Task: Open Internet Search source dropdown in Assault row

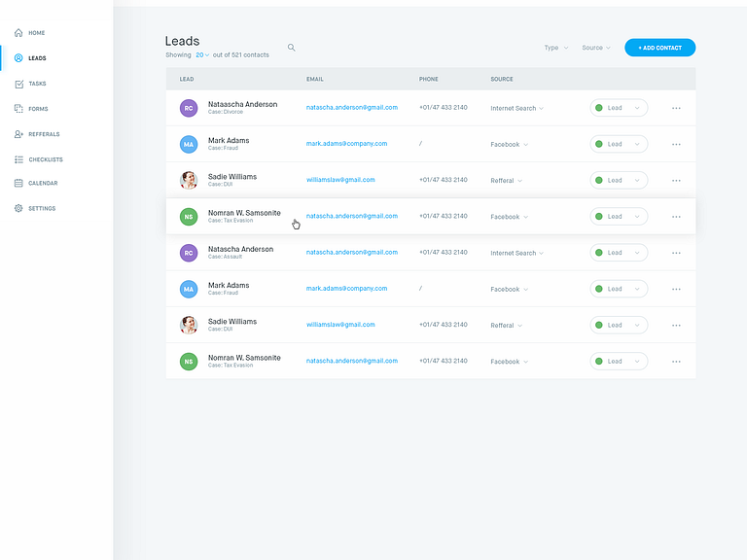Action: 516,253
